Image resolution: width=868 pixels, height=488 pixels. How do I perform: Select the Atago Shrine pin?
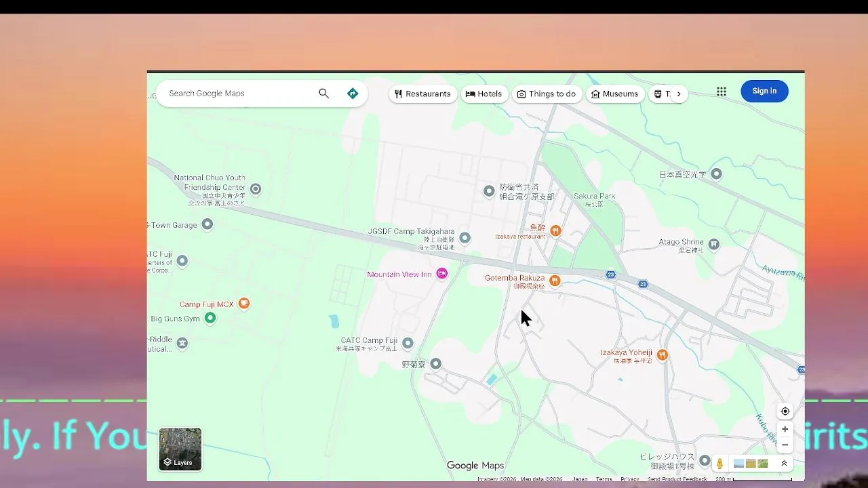(x=713, y=244)
